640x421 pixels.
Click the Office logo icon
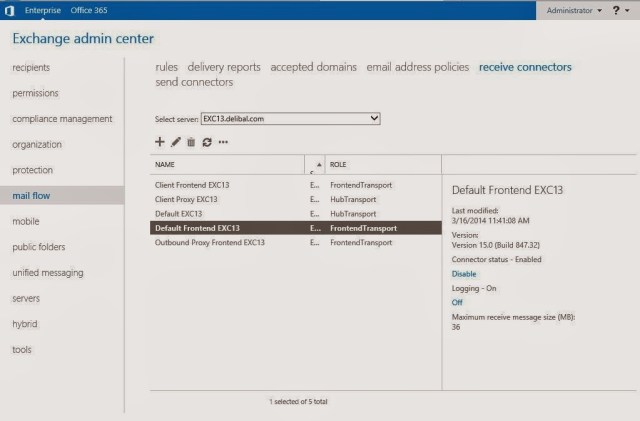[8, 10]
